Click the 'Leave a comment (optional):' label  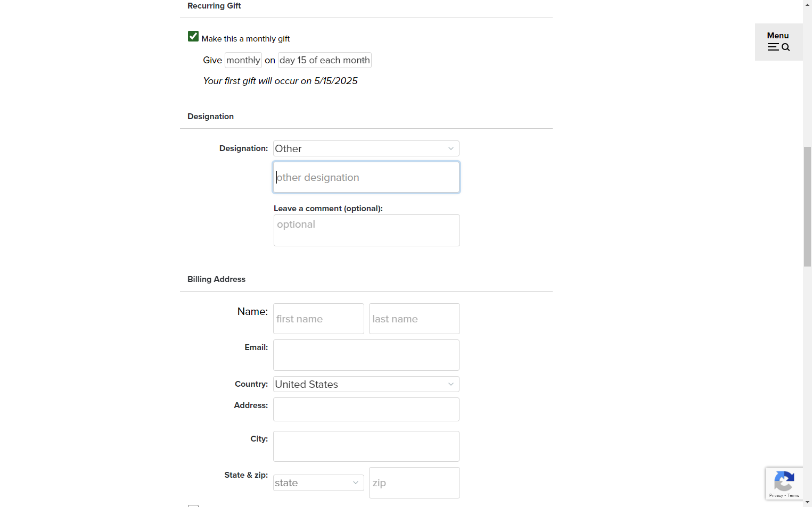(328, 209)
